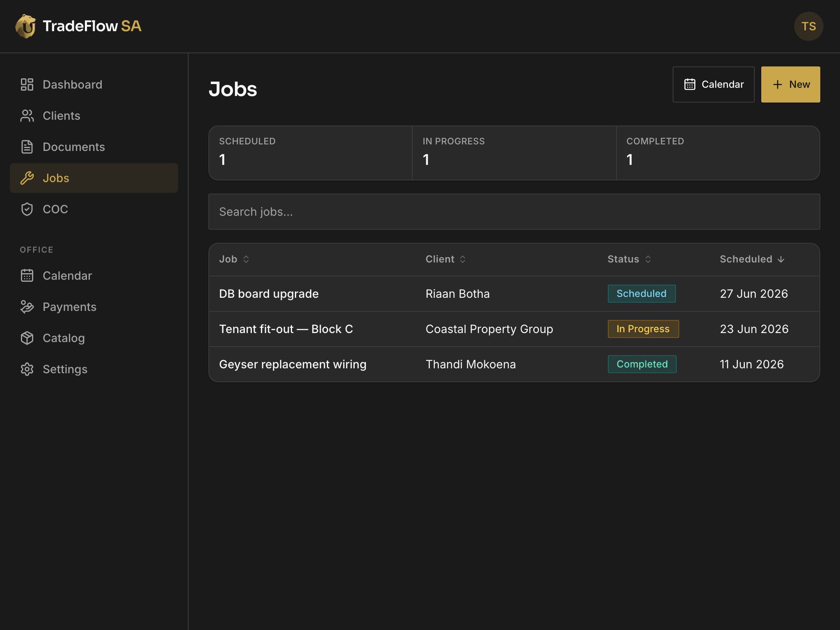Click client Coastal Property Group
The width and height of the screenshot is (840, 630).
(x=489, y=329)
